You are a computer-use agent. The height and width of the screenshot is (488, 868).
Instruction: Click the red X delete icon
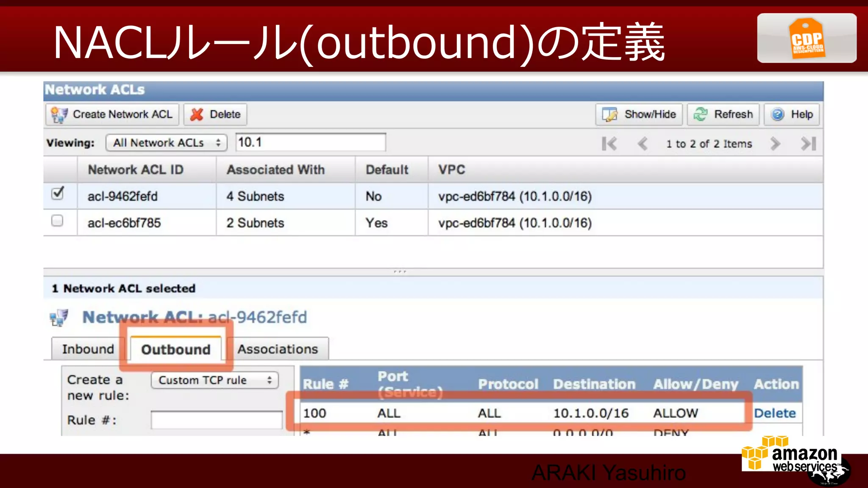click(x=197, y=114)
